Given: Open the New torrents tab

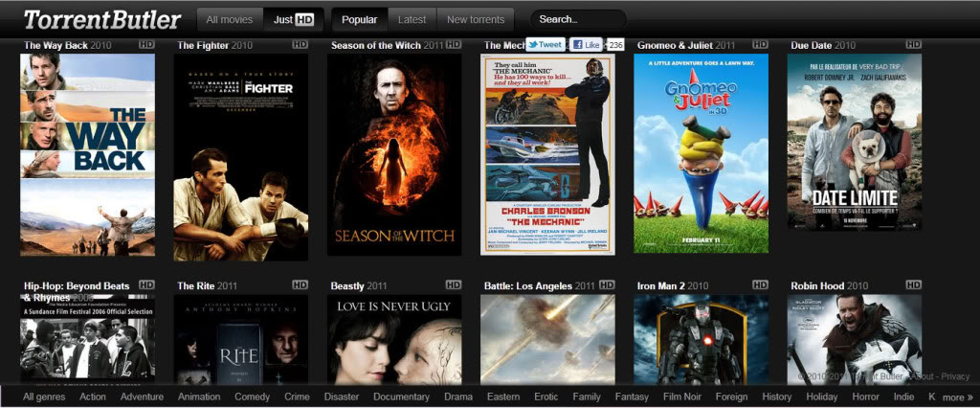Looking at the screenshot, I should click(x=476, y=19).
